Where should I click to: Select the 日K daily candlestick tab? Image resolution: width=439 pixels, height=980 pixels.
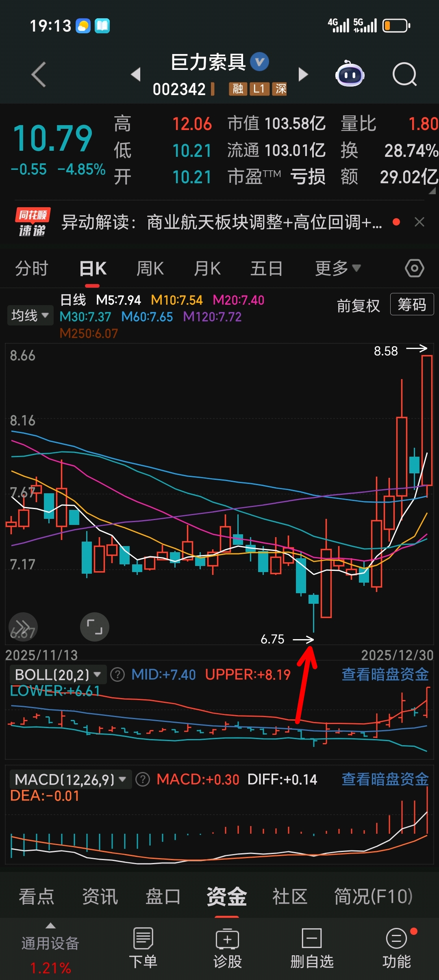click(x=93, y=269)
